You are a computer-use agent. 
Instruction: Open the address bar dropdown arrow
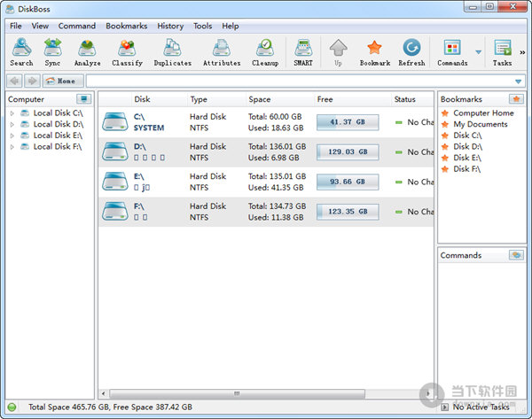pyautogui.click(x=518, y=81)
